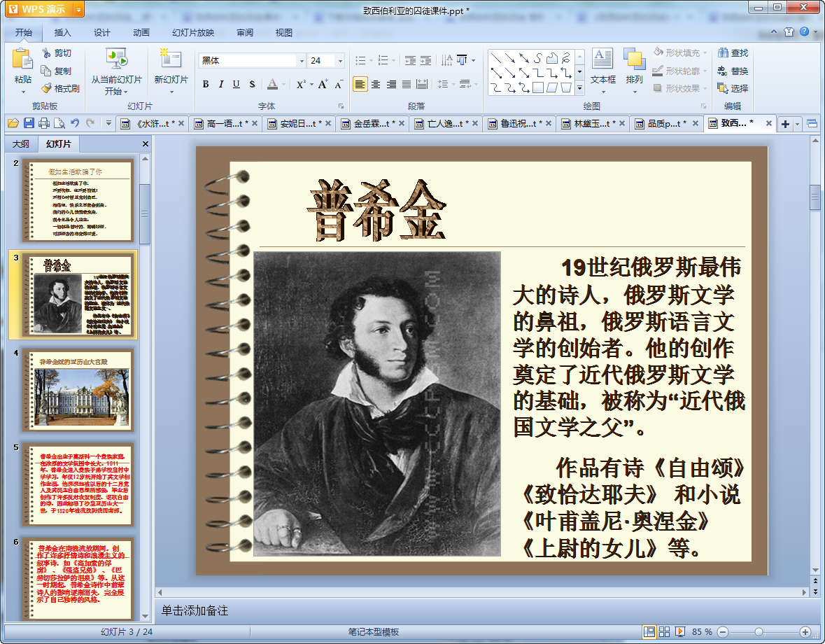Click the New Slide (新幻灯片) icon

tap(171, 59)
